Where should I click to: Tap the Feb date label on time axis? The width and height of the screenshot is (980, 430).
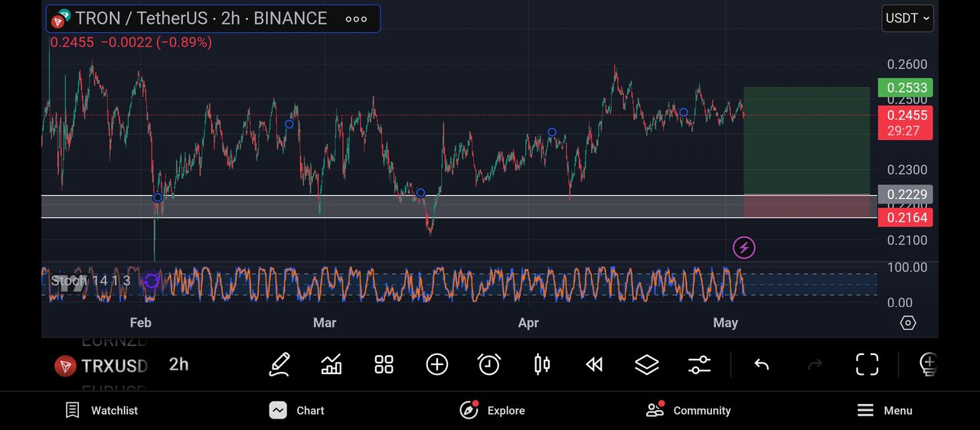(x=141, y=323)
